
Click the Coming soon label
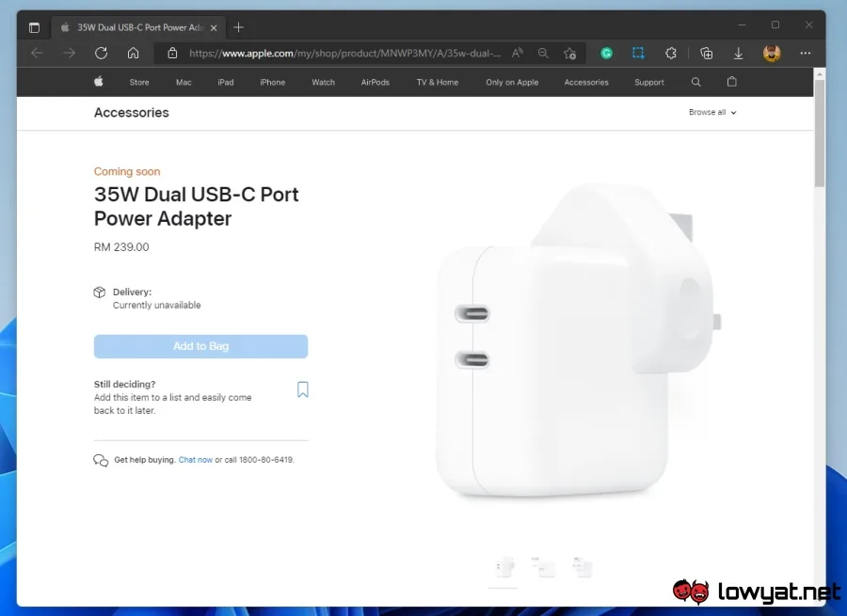(x=127, y=172)
